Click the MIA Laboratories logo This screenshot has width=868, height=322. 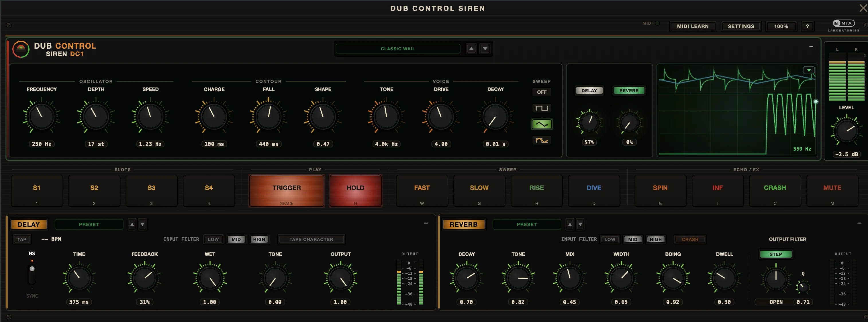coord(843,25)
